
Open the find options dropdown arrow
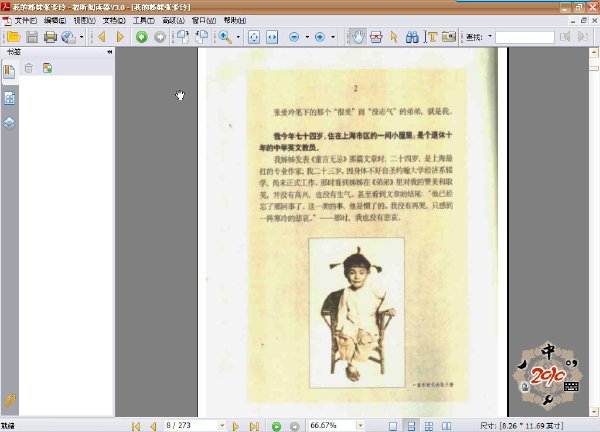[x=490, y=37]
